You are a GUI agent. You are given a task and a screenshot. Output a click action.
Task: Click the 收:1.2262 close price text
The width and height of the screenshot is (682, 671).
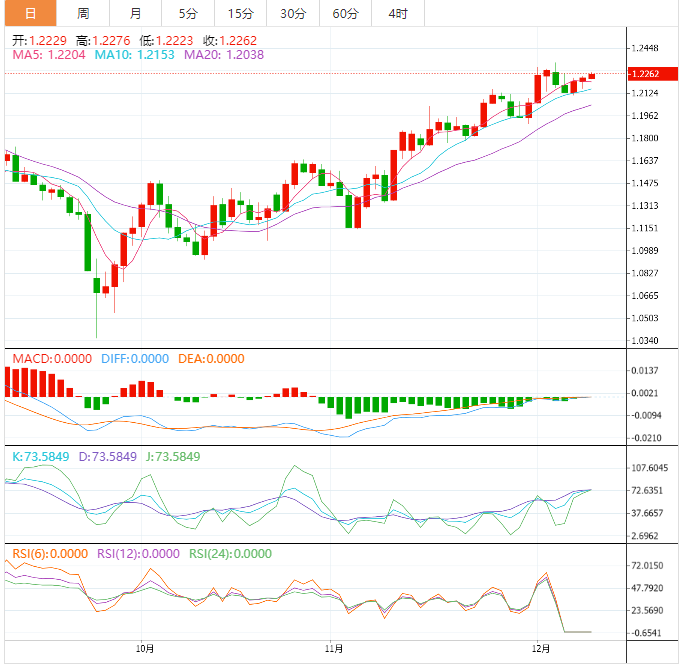click(x=230, y=41)
